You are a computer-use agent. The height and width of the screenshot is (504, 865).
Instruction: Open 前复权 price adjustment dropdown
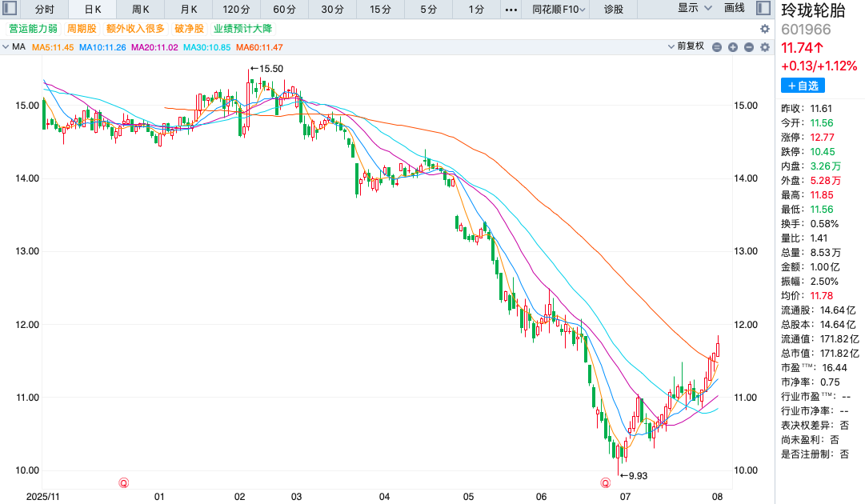point(687,46)
